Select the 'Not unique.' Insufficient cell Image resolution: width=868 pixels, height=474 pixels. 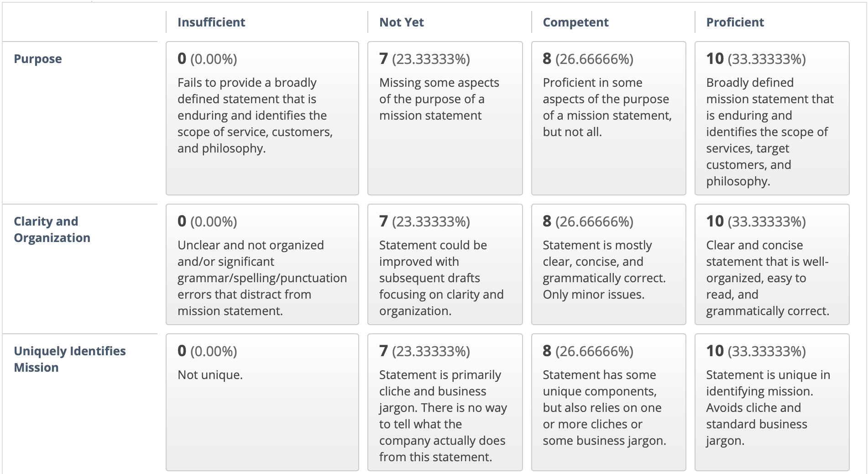click(262, 402)
